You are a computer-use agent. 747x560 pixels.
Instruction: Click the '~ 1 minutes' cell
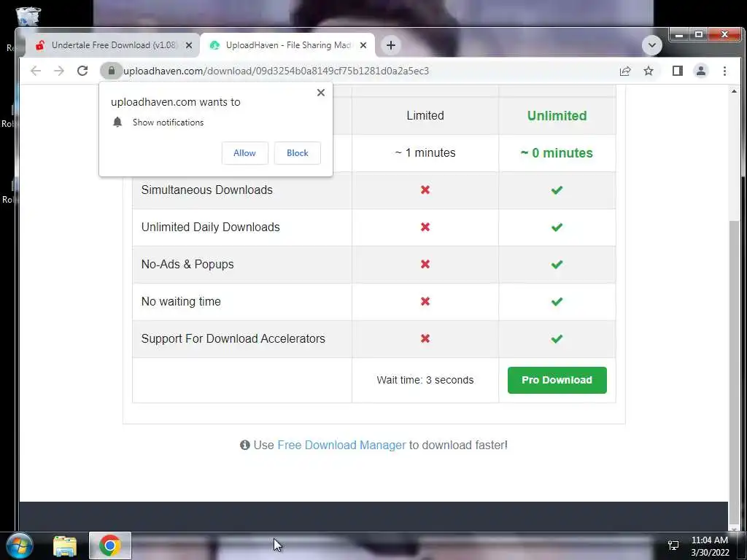425,153
